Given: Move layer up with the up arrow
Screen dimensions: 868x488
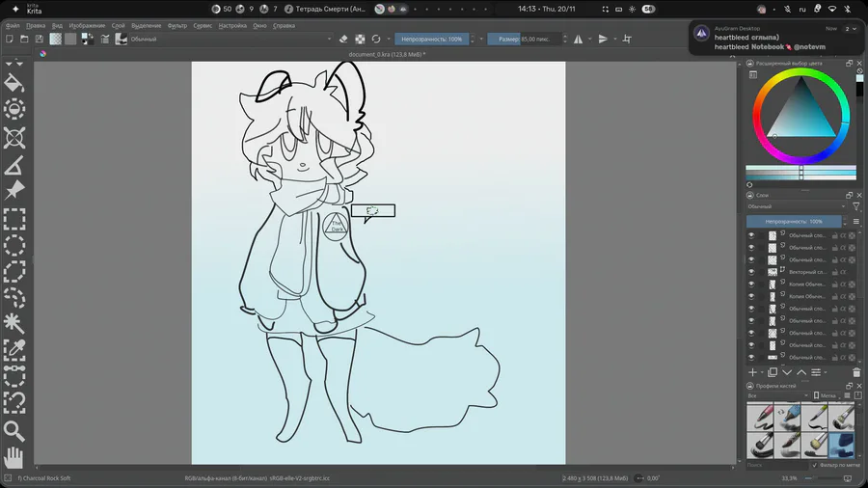Looking at the screenshot, I should pyautogui.click(x=801, y=372).
